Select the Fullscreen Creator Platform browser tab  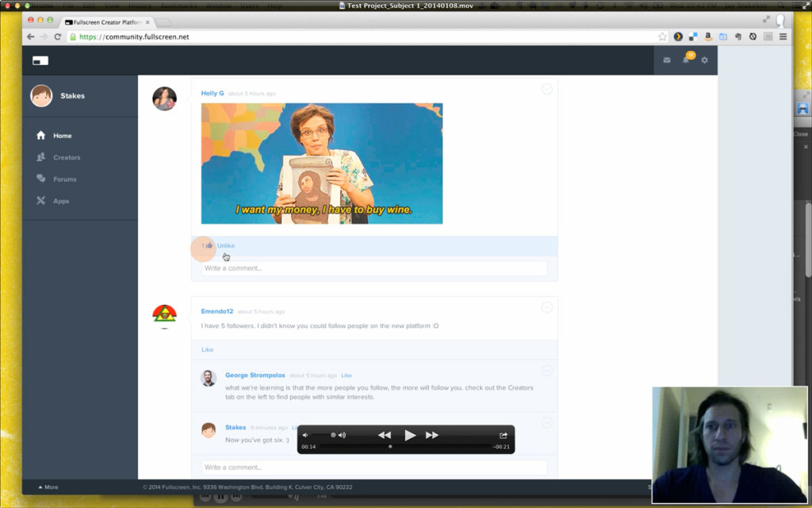tap(105, 22)
